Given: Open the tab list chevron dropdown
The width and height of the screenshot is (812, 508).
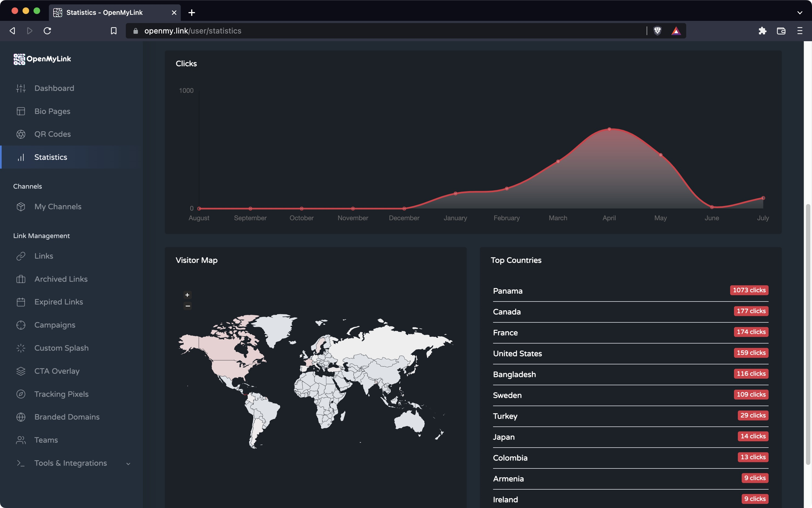Looking at the screenshot, I should [800, 13].
